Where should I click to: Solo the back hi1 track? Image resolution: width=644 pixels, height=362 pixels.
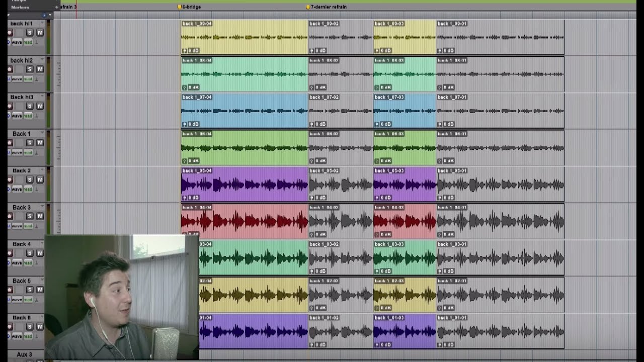click(x=30, y=33)
